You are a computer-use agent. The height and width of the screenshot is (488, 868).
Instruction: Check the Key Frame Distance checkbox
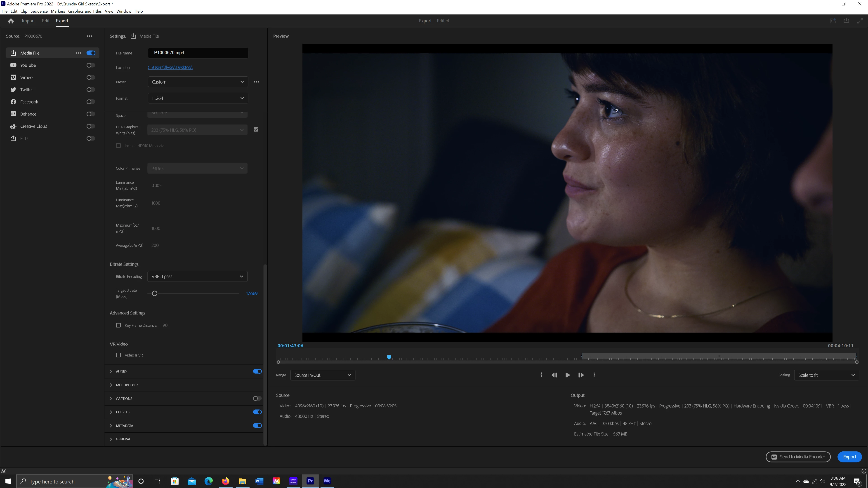coord(118,325)
